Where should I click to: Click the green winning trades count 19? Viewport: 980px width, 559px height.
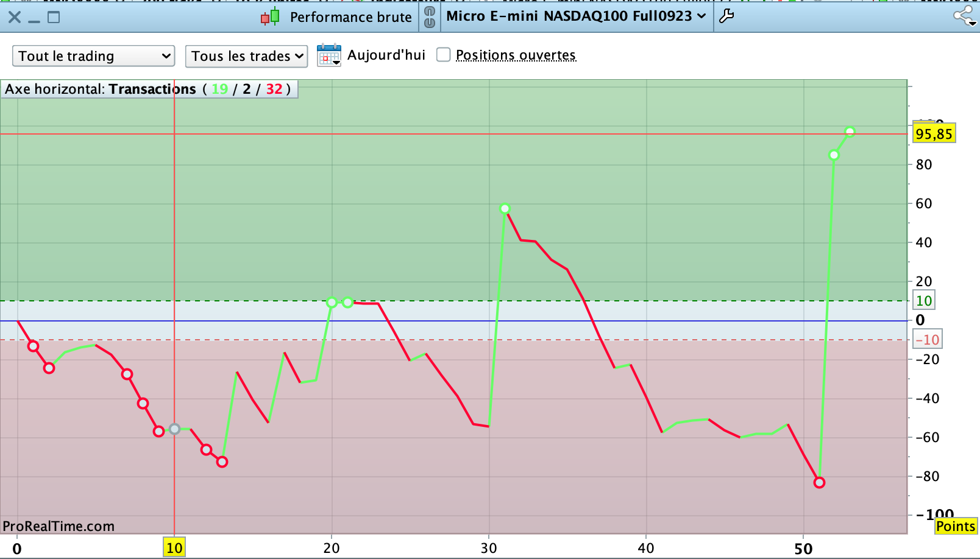219,89
